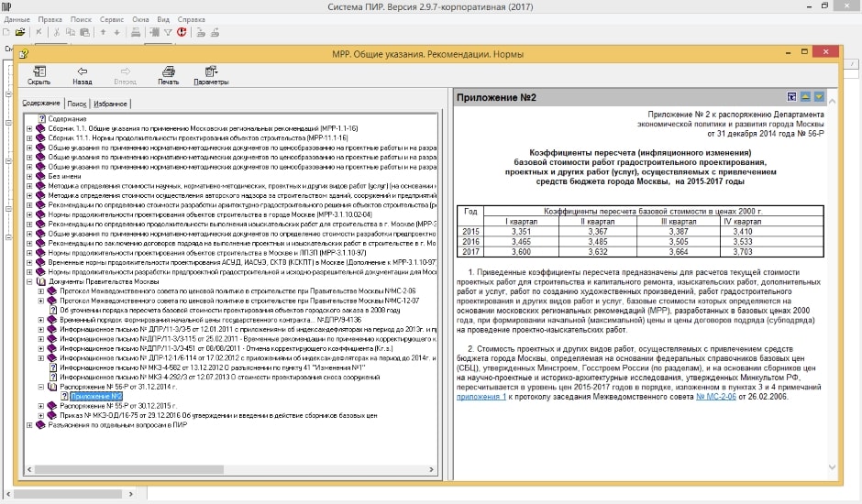
Task: Click the question page icon beside Содержание
Action: pos(42,119)
